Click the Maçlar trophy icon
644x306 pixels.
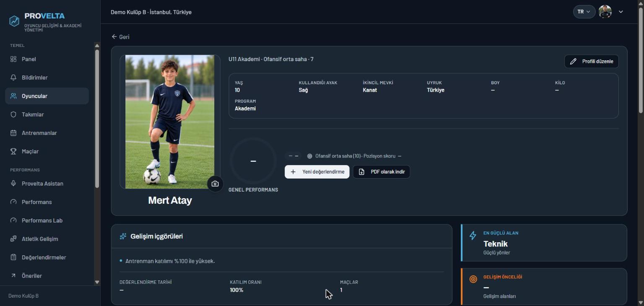click(x=13, y=151)
